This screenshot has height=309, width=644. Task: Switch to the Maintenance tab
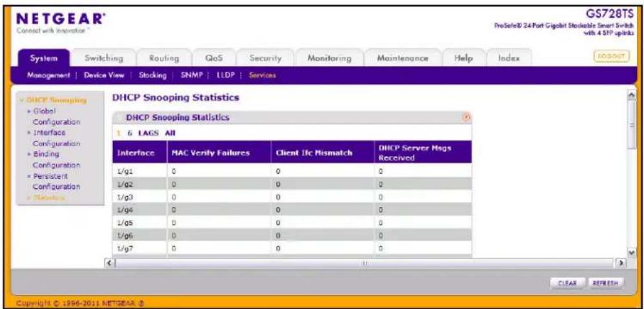pyautogui.click(x=403, y=58)
